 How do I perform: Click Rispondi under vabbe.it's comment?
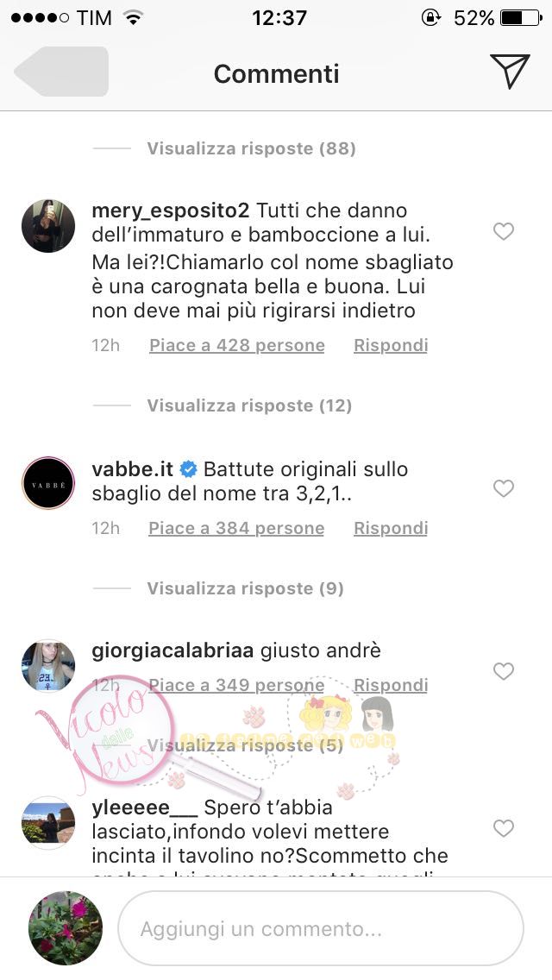[391, 528]
